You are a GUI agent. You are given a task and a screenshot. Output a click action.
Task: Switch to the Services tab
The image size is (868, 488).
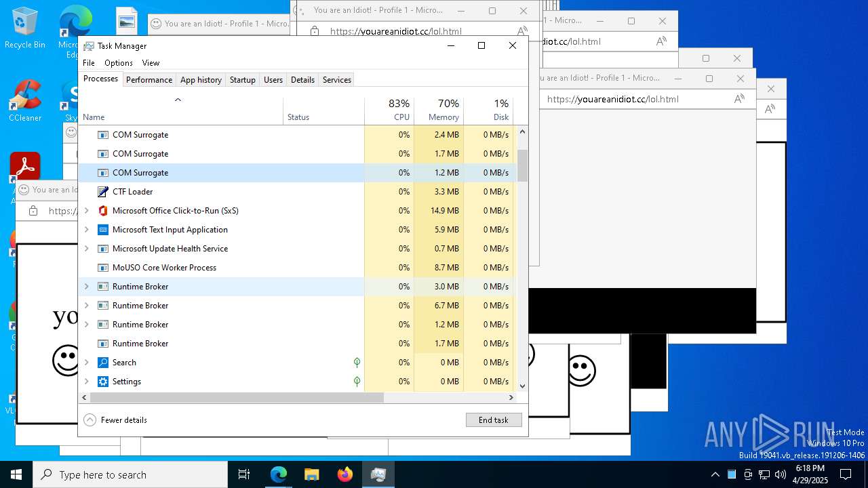click(x=337, y=80)
